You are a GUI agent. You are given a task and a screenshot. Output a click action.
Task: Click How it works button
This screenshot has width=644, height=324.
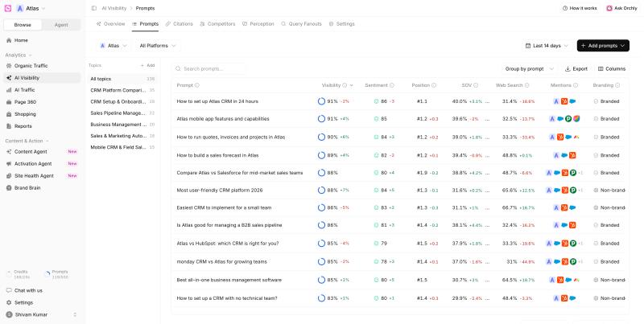tap(580, 8)
